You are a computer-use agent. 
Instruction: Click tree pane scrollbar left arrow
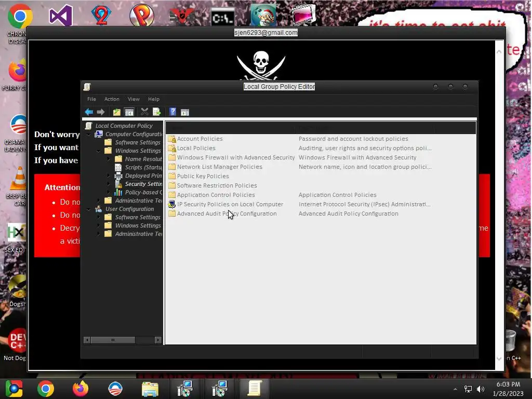click(87, 340)
